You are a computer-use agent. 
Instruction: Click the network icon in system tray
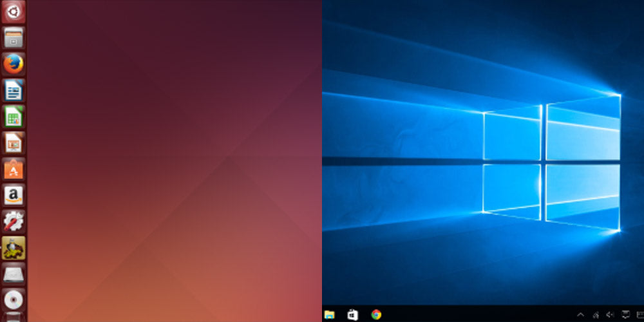click(x=596, y=315)
